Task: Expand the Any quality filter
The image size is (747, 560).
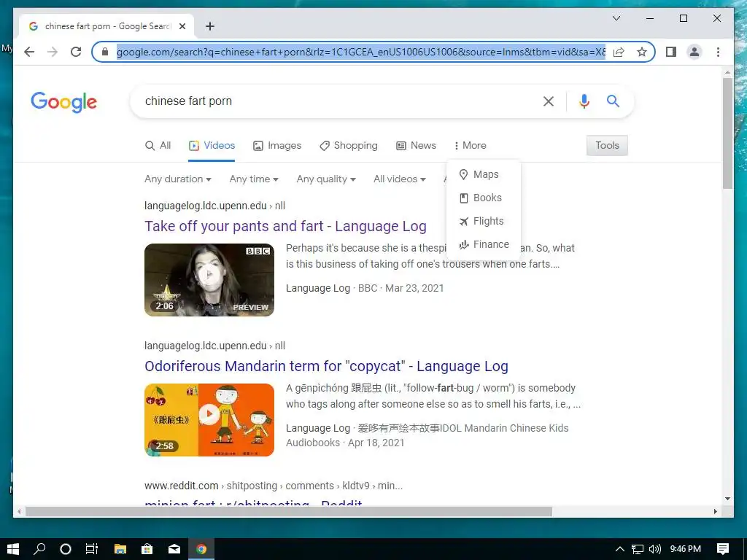Action: click(326, 179)
